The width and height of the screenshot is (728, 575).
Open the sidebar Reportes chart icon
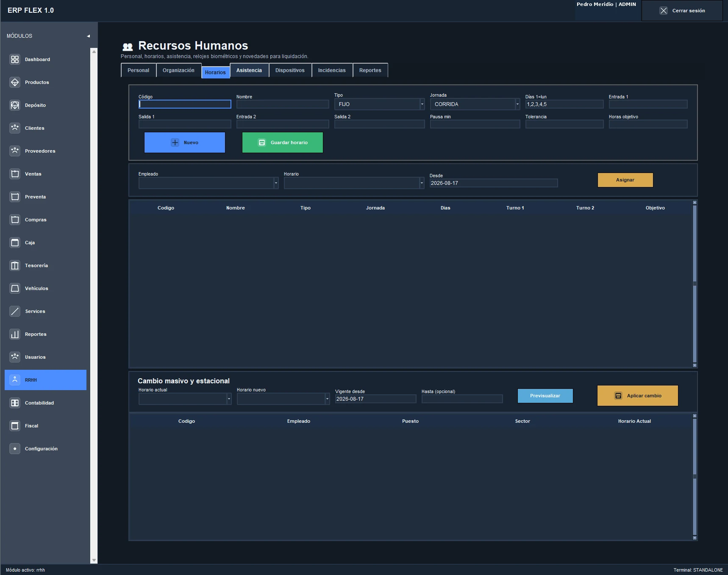tap(15, 334)
